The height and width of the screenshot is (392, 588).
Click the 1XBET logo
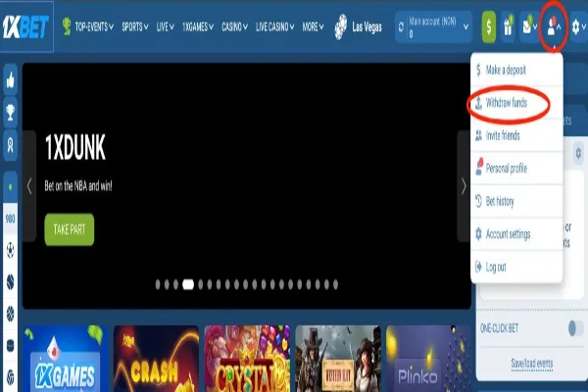click(25, 26)
